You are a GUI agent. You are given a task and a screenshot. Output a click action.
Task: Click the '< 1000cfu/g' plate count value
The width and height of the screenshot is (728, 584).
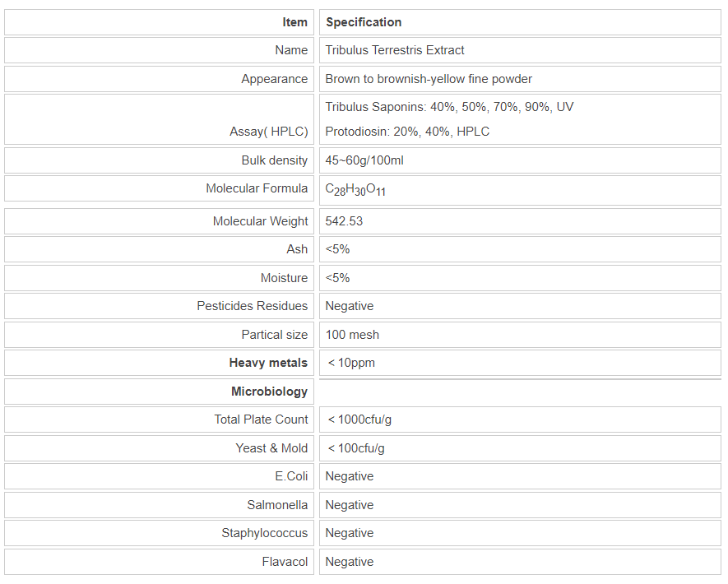tap(359, 419)
